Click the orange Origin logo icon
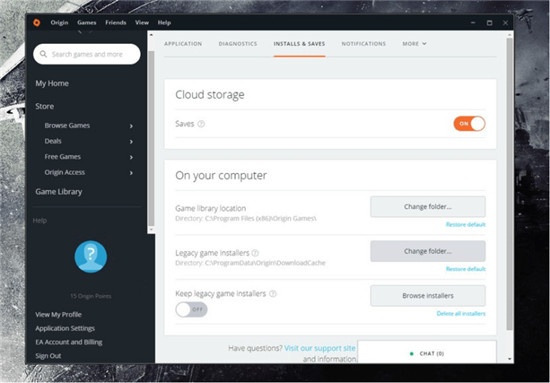This screenshot has width=550, height=383. click(x=36, y=22)
